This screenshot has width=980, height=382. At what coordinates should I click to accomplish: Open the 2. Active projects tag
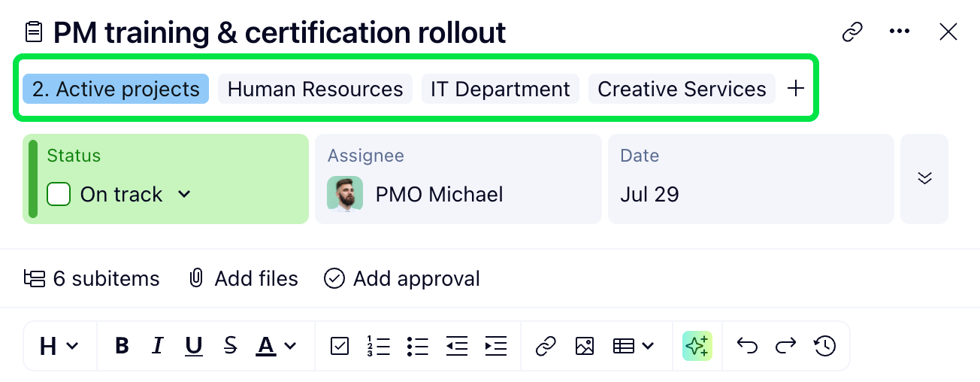(116, 89)
